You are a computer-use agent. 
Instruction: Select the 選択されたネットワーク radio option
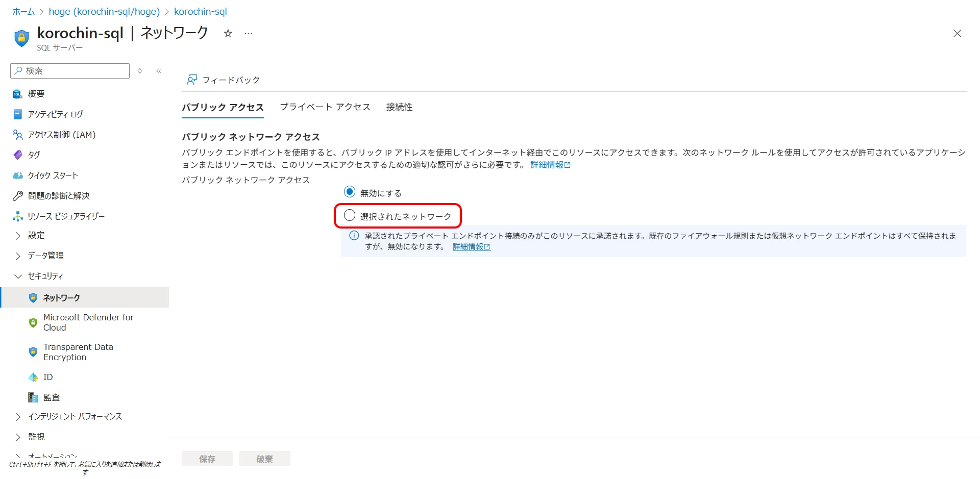[350, 216]
